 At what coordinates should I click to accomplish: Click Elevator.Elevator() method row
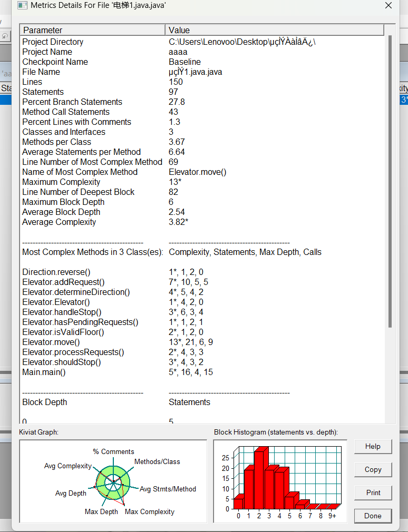(x=202, y=302)
